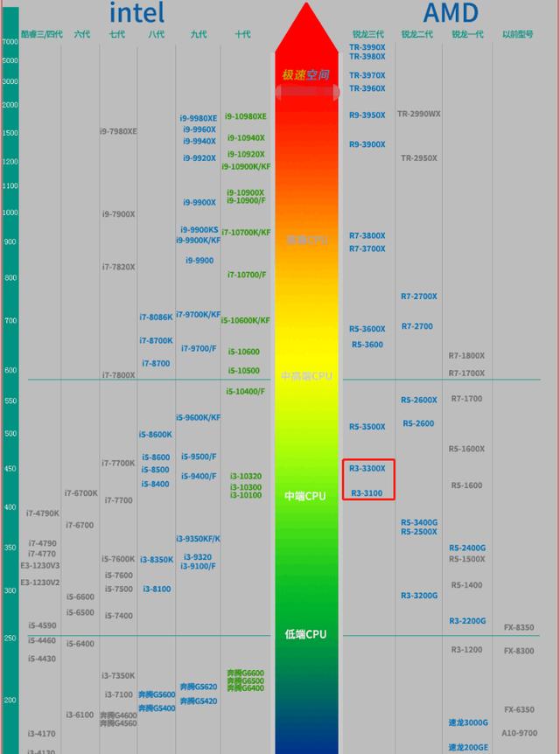The width and height of the screenshot is (560, 754).
Task: Click the i9-7980XE entry
Action: (x=118, y=131)
